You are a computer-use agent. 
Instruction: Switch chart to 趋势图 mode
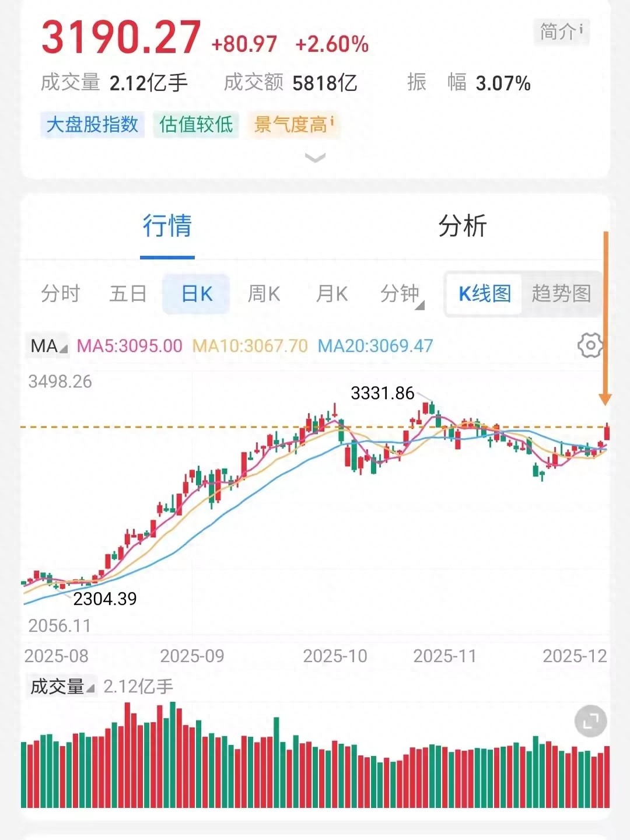[561, 293]
